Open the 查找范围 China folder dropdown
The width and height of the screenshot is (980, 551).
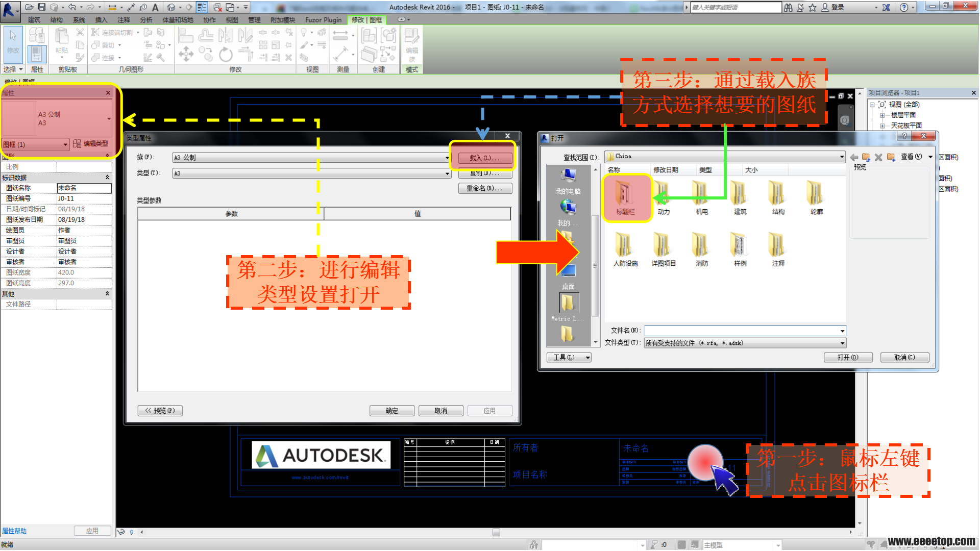pos(725,157)
